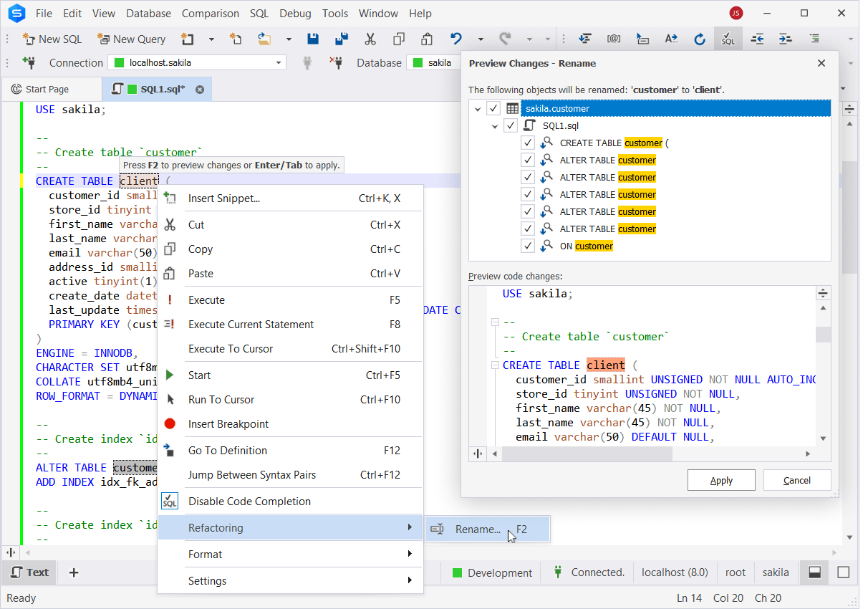
Task: Collapse the SQL1.sql tree node
Action: pyautogui.click(x=494, y=126)
